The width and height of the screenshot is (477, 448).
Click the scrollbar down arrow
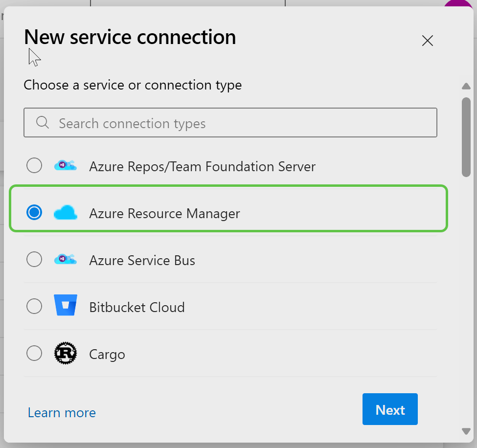coord(466,431)
